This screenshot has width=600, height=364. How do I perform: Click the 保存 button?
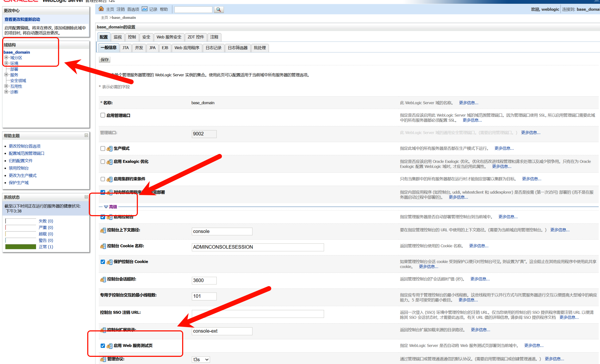[105, 60]
